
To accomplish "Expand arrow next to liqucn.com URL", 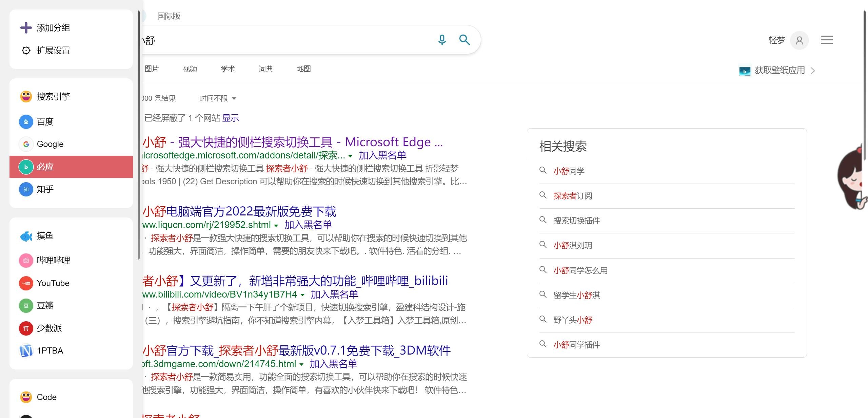I will pos(276,226).
